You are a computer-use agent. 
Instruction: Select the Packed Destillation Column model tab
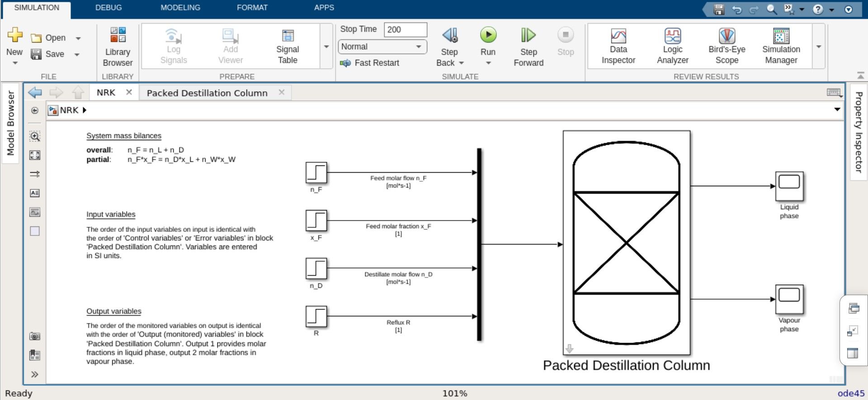pyautogui.click(x=207, y=93)
